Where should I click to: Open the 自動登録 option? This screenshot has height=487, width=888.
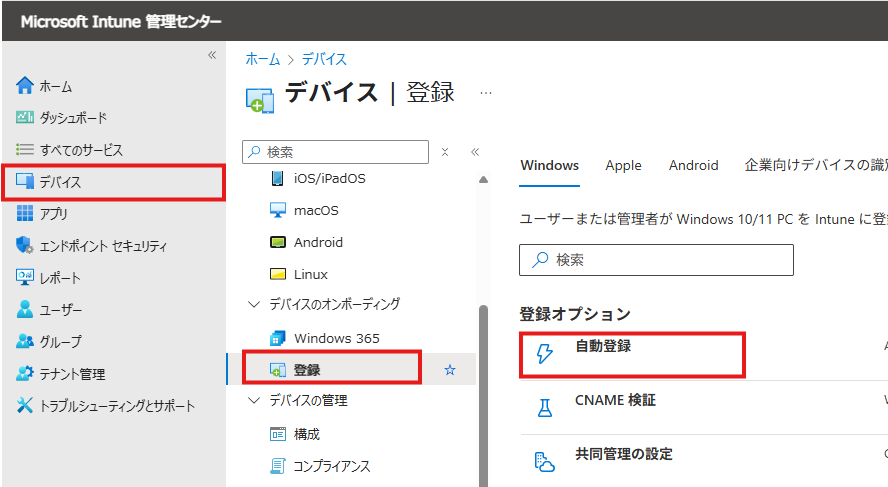click(x=632, y=354)
